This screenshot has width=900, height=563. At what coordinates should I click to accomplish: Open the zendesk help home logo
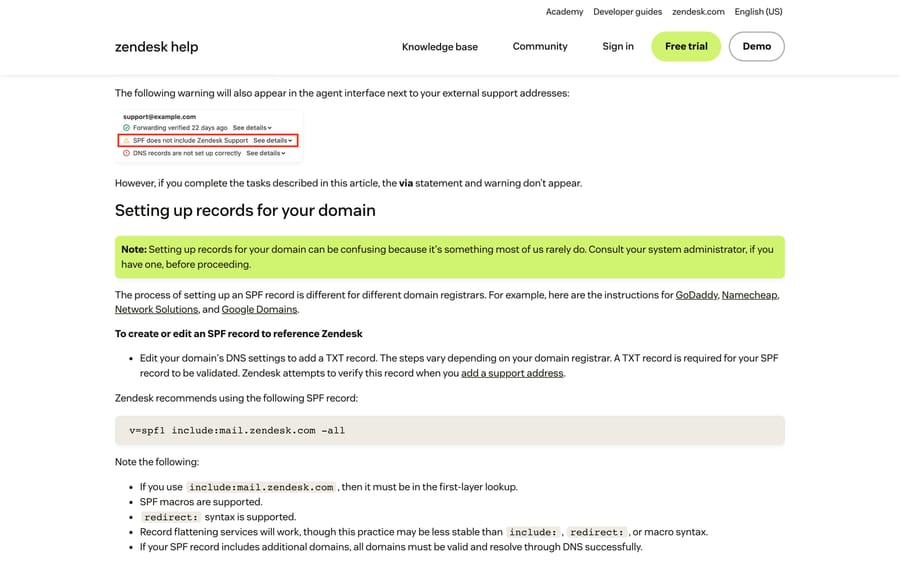[156, 46]
